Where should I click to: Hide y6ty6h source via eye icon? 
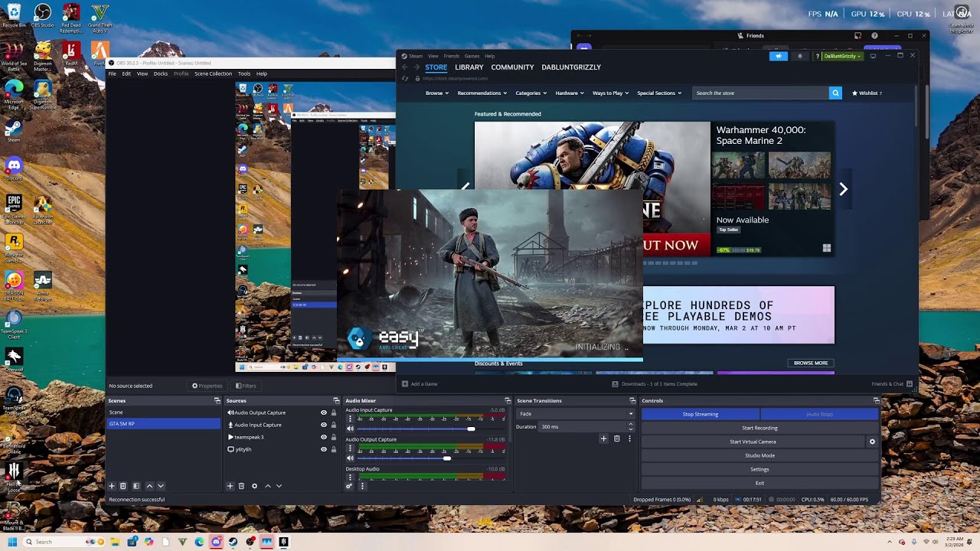click(x=324, y=449)
